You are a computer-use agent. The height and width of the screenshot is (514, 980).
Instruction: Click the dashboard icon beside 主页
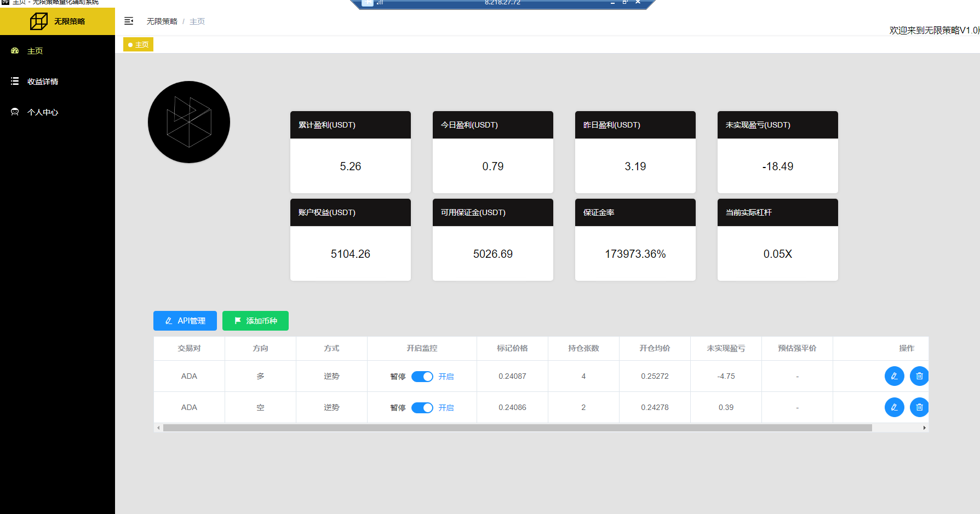pos(15,50)
